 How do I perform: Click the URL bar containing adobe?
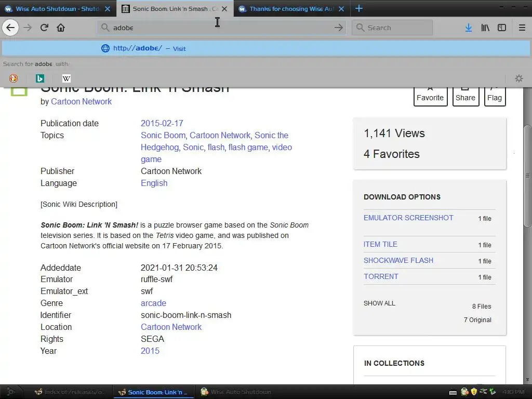(221, 28)
